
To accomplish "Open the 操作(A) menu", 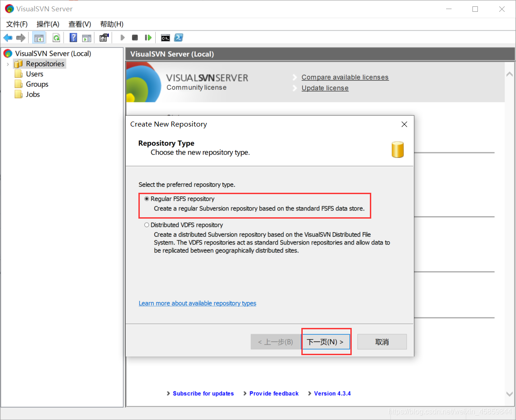I will click(x=48, y=24).
